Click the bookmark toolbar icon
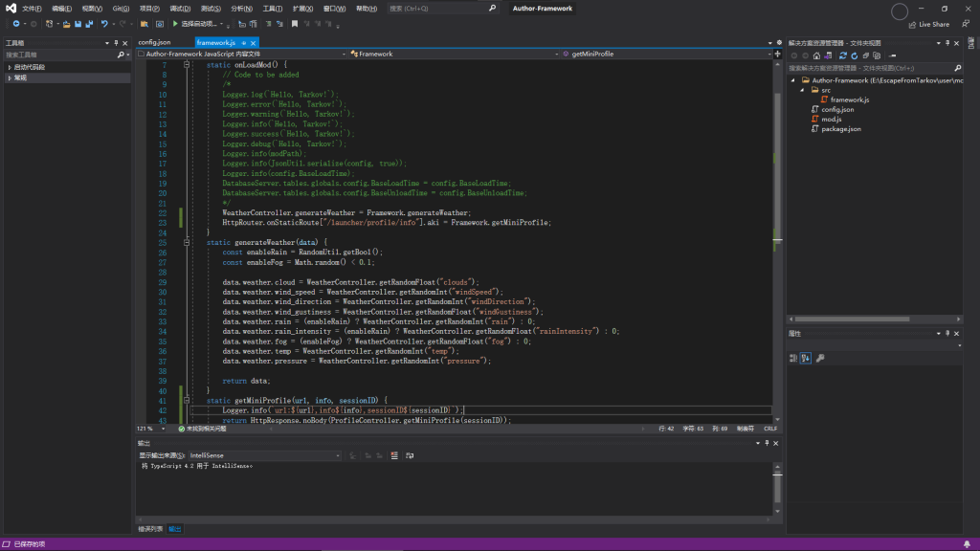This screenshot has height=551, width=980. coord(295,24)
